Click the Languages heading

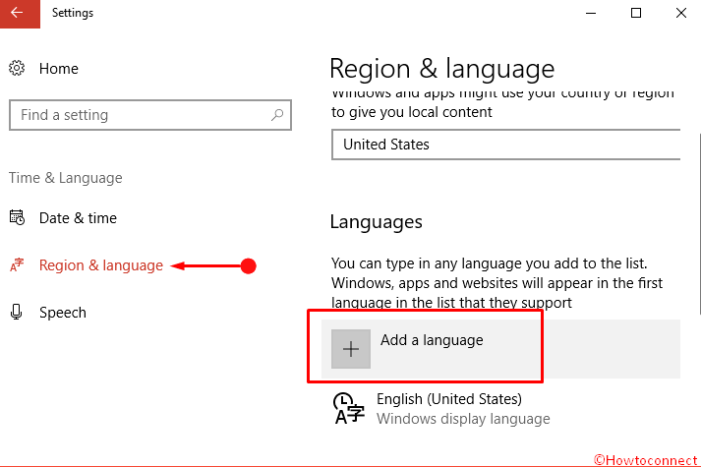point(376,222)
